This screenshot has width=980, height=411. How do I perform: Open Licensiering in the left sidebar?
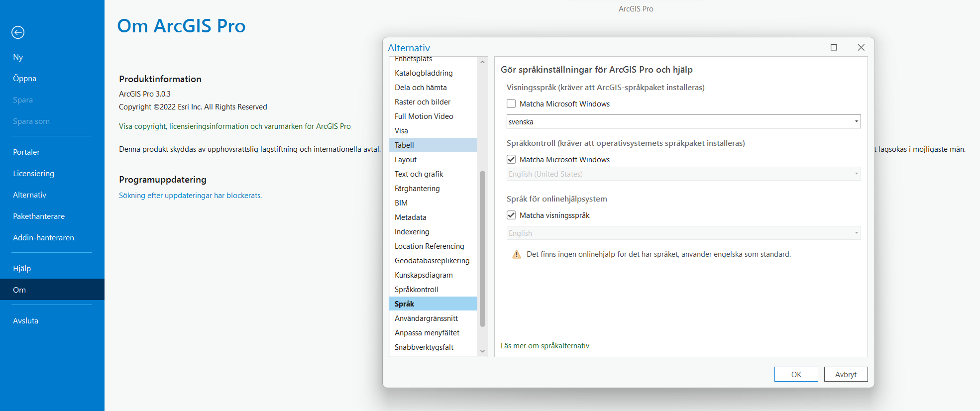tap(33, 174)
